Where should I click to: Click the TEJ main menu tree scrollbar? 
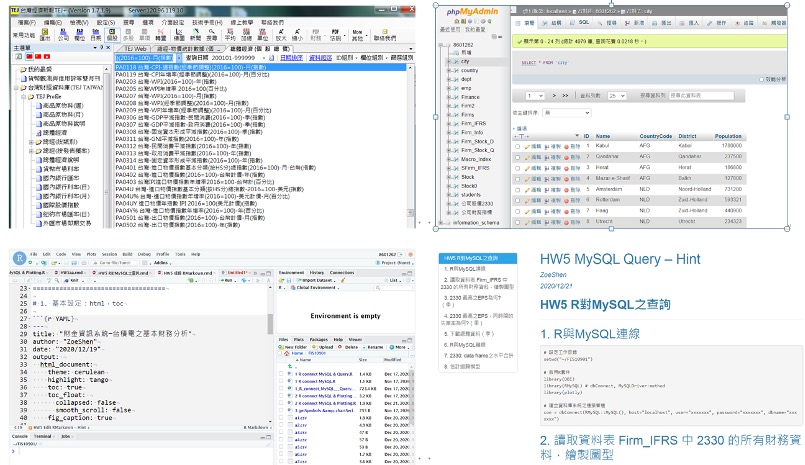tap(107, 146)
